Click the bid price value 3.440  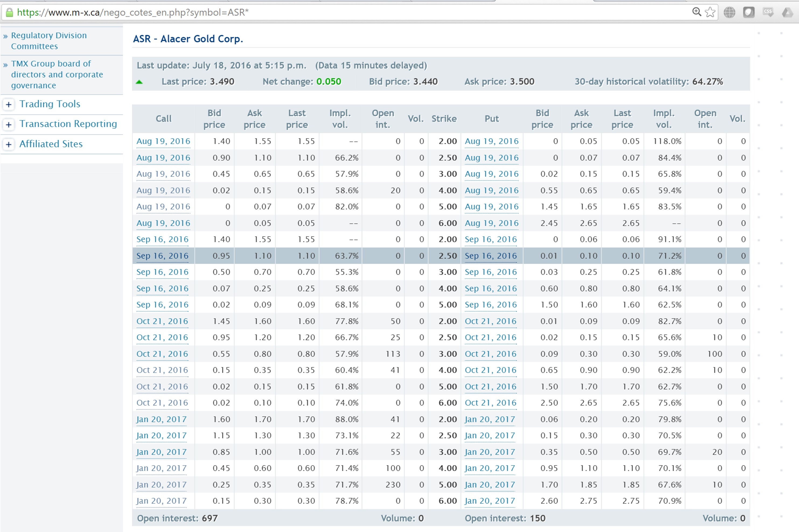425,82
